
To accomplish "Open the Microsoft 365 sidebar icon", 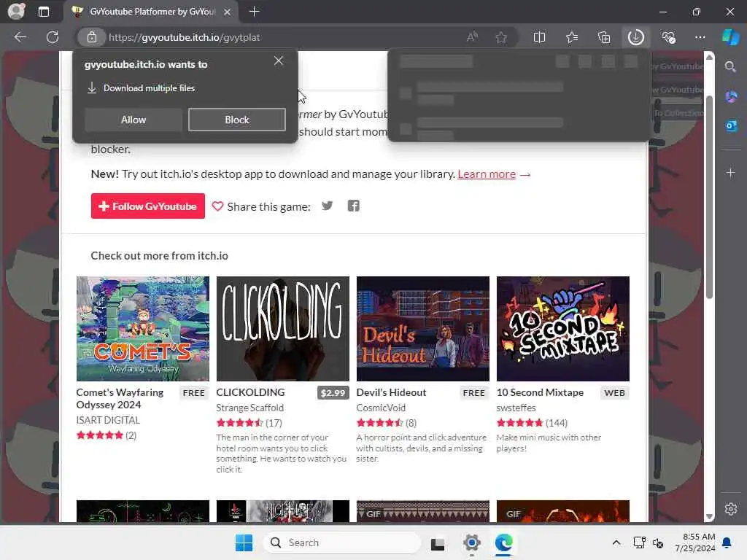I will point(731,97).
